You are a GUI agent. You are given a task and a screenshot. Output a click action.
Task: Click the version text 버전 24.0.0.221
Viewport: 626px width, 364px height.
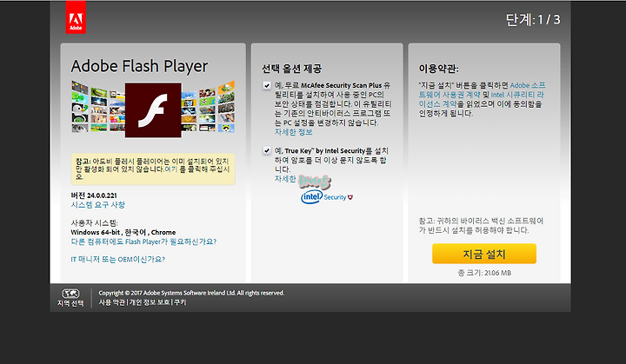[94, 195]
